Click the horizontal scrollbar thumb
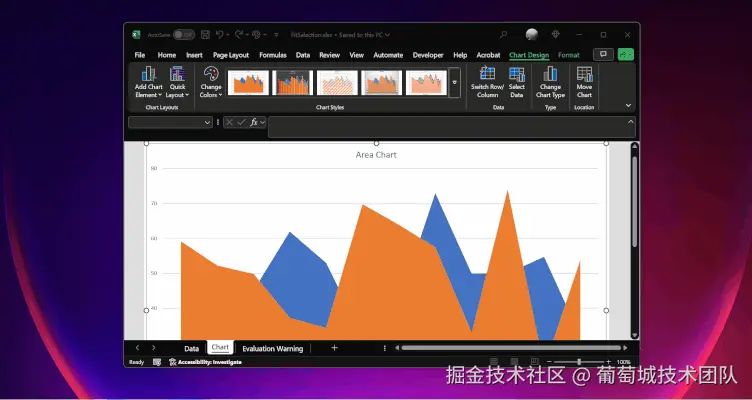The height and width of the screenshot is (400, 752). point(511,348)
